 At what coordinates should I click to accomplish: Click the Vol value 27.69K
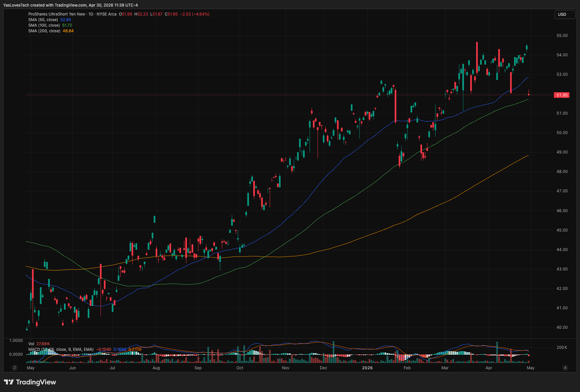pyautogui.click(x=43, y=344)
